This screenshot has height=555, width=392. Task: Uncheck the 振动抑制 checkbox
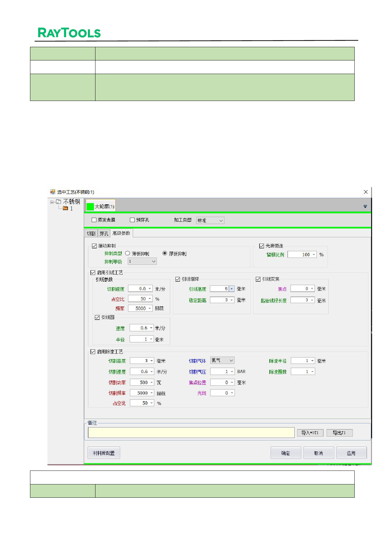point(94,246)
